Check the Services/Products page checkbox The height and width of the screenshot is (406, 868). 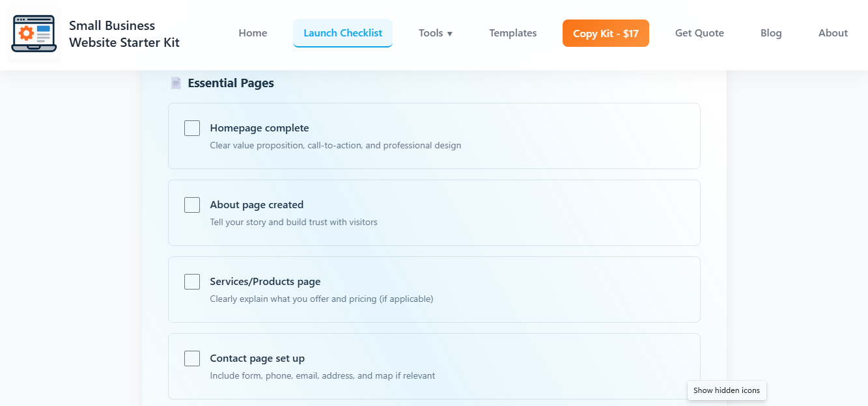192,282
